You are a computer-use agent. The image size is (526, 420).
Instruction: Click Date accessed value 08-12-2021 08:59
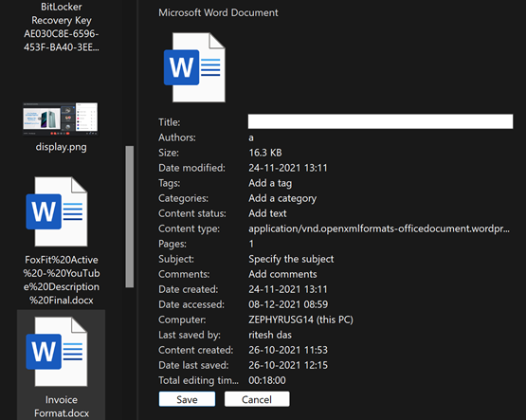pyautogui.click(x=288, y=304)
